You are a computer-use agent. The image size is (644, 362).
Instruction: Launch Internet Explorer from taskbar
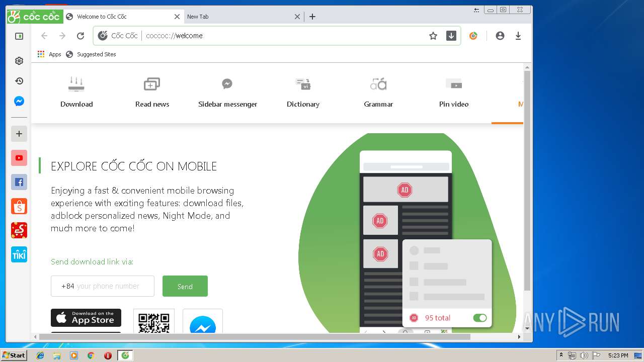[40, 355]
